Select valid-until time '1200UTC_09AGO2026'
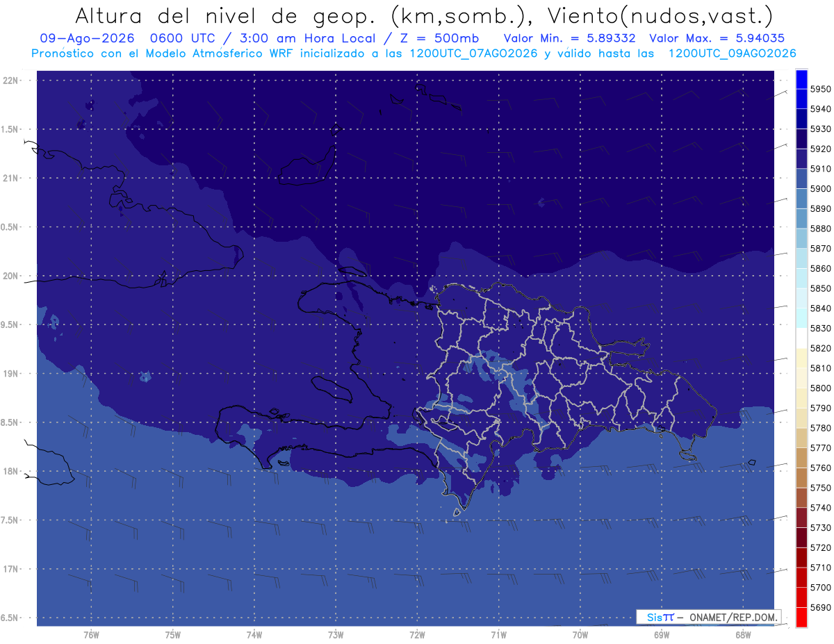834x644 pixels. click(732, 53)
